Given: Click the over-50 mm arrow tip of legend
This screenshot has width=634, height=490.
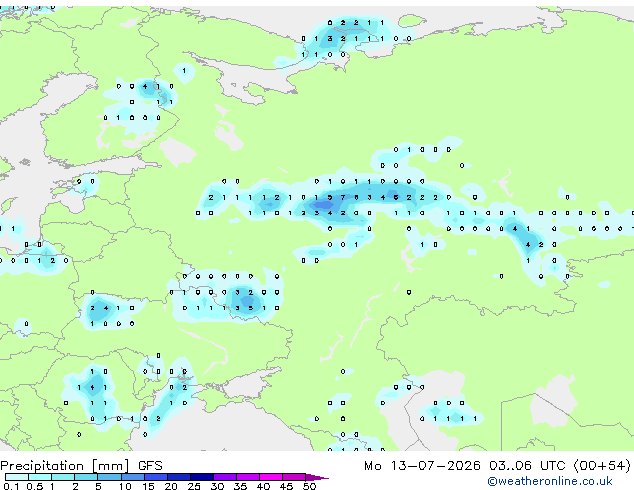Looking at the screenshot, I should pos(317,477).
